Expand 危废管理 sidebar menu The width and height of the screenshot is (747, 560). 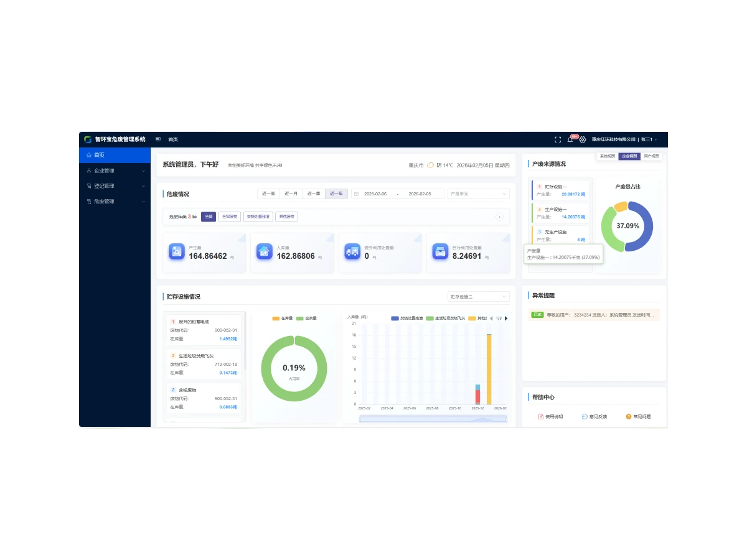click(x=115, y=202)
